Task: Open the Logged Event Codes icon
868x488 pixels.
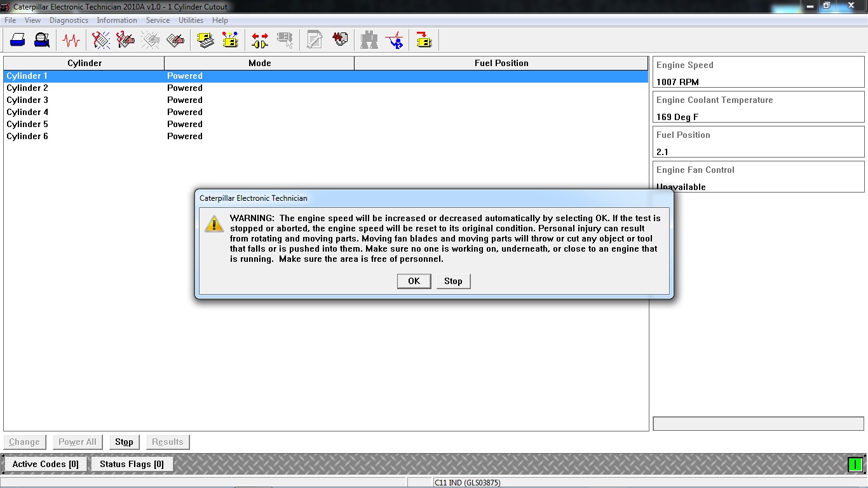Action: [175, 40]
